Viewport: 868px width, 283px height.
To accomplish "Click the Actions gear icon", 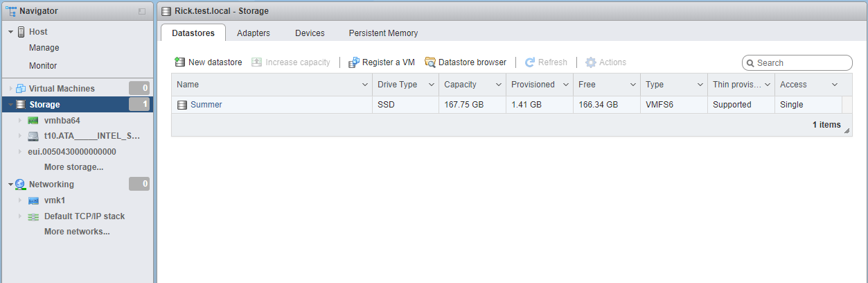I will click(591, 62).
